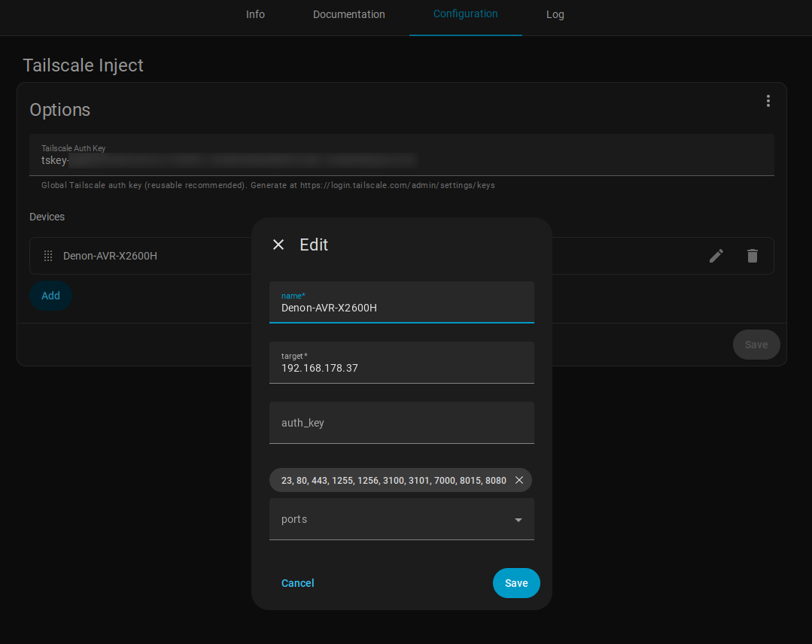Image resolution: width=812 pixels, height=644 pixels.
Task: Click the empty auth_key field
Action: click(402, 422)
